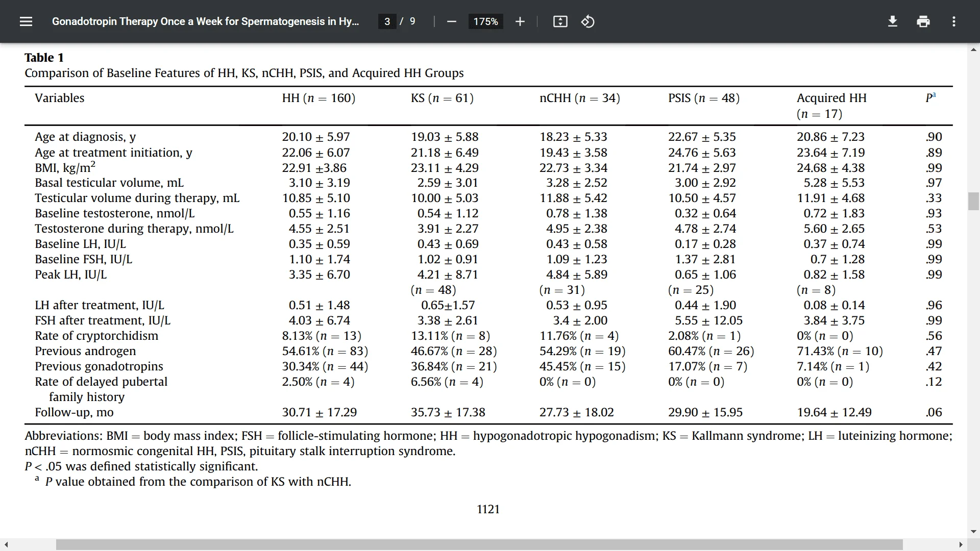Open the more actions menu
980x551 pixels.
pos(953,21)
